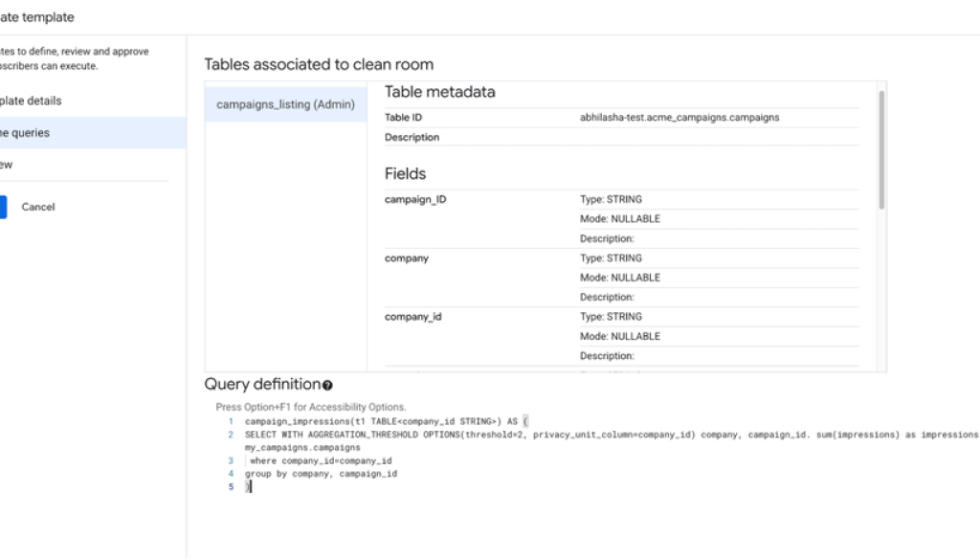980x560 pixels.
Task: Select campaigns_listing (Admin) in the table list
Action: 285,104
